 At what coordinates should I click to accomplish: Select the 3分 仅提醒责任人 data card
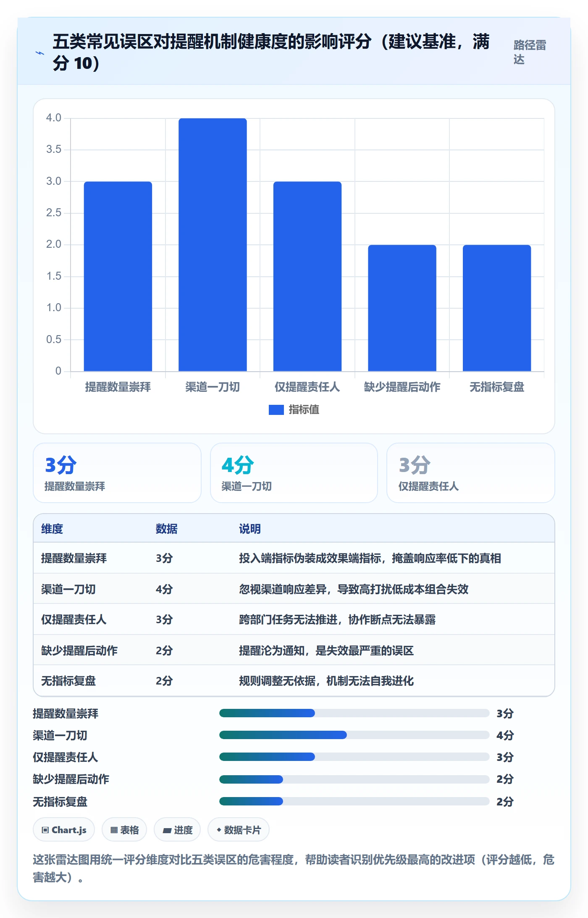[x=471, y=473]
